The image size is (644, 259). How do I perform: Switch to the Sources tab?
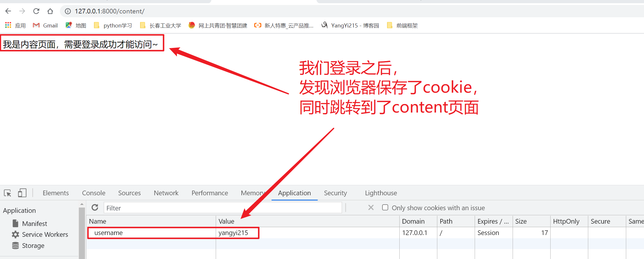point(129,193)
